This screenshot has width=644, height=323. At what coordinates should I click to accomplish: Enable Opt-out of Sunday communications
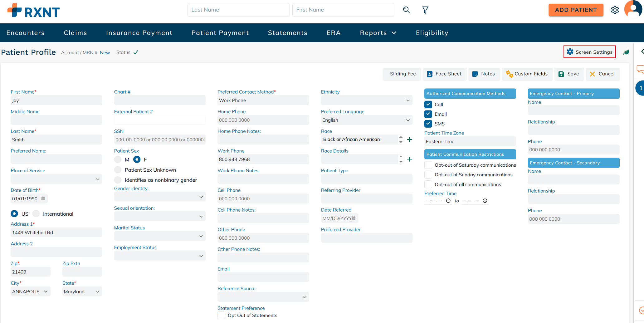click(x=428, y=175)
